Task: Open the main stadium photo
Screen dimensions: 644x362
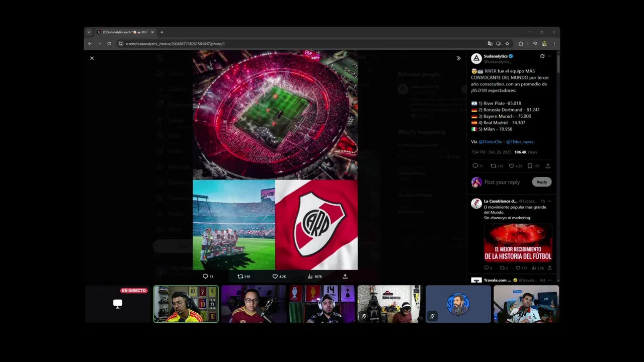Action: [x=275, y=115]
